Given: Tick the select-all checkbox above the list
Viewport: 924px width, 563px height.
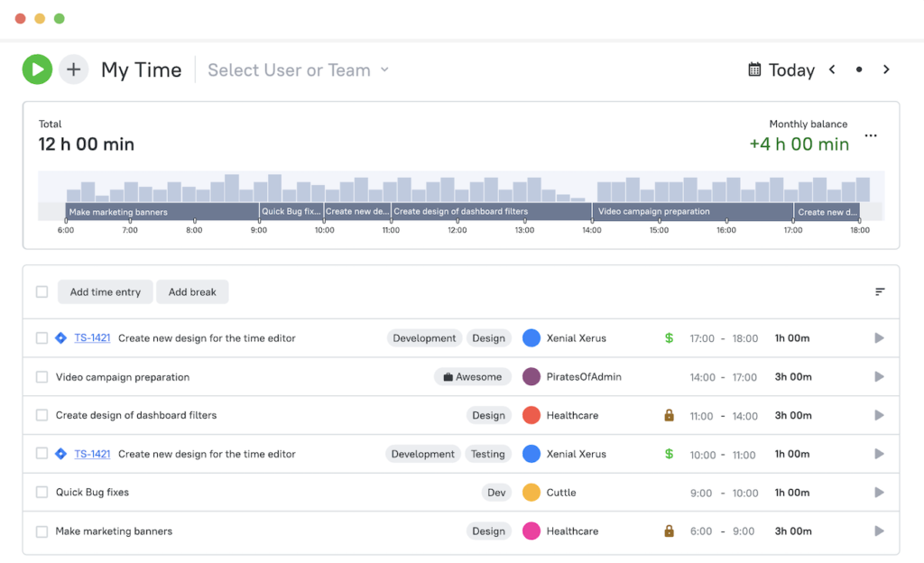Looking at the screenshot, I should click(x=41, y=291).
